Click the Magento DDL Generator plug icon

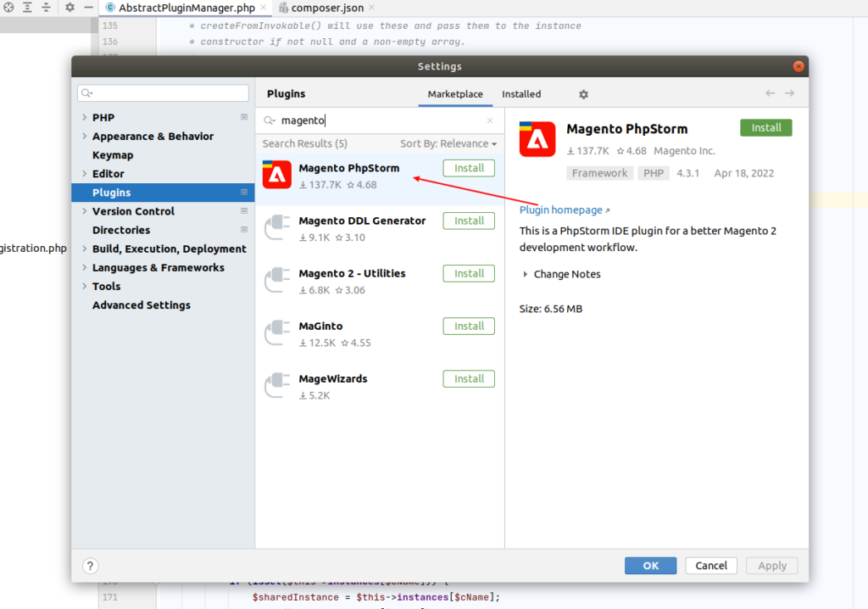[x=277, y=227]
